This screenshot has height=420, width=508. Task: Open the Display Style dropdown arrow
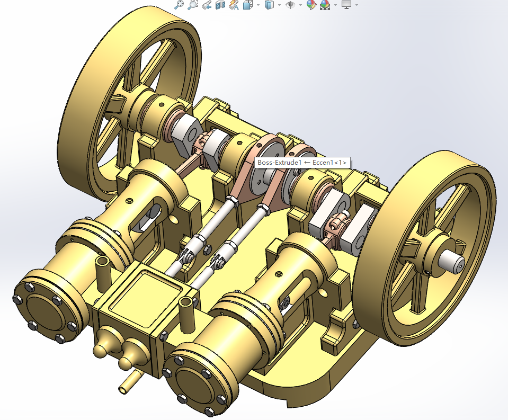point(280,5)
